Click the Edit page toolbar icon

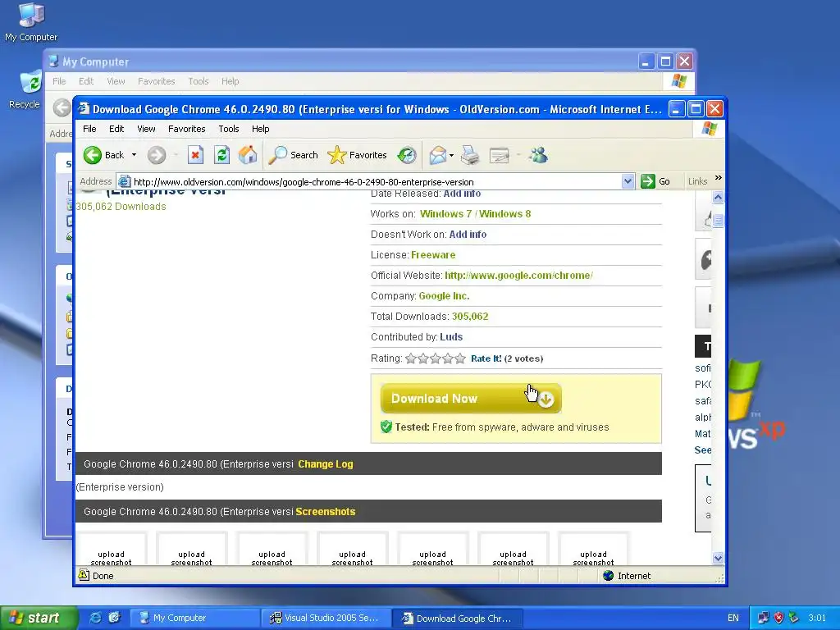tap(500, 155)
